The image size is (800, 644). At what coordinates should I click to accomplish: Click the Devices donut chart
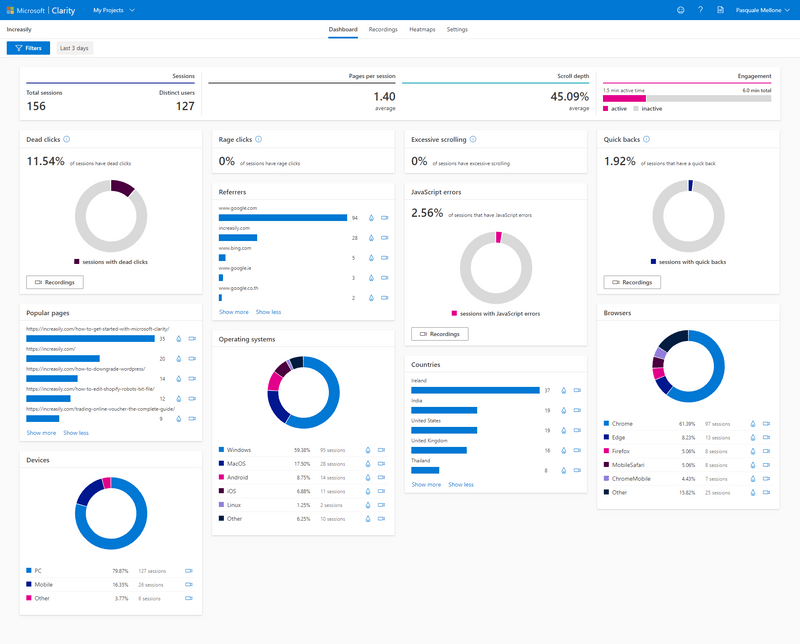point(111,513)
